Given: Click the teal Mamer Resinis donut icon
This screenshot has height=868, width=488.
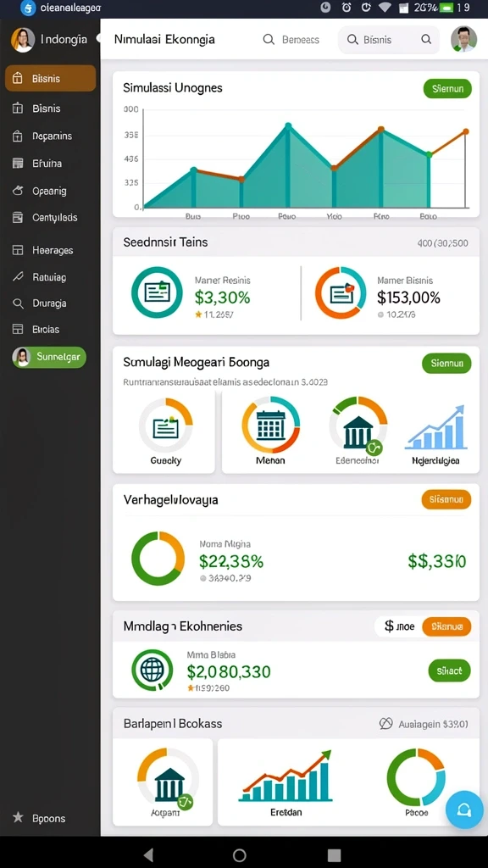Looking at the screenshot, I should click(x=157, y=292).
